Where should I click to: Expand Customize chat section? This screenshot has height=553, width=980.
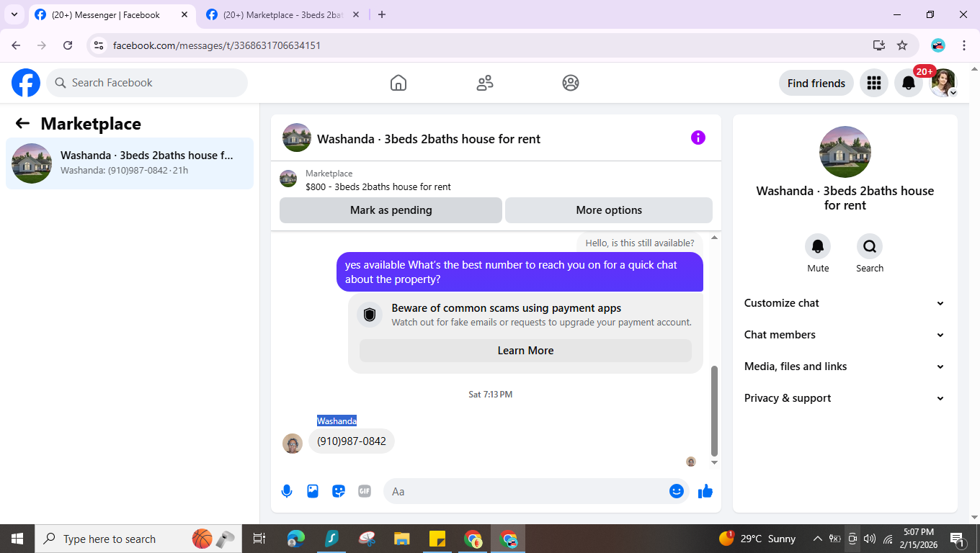click(x=844, y=303)
